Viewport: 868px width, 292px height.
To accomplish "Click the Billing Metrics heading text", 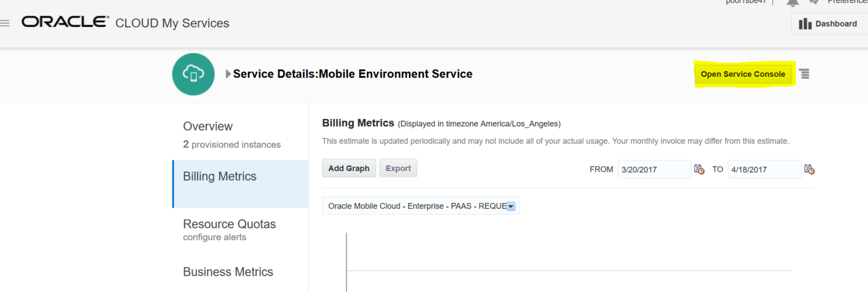I will pyautogui.click(x=358, y=123).
